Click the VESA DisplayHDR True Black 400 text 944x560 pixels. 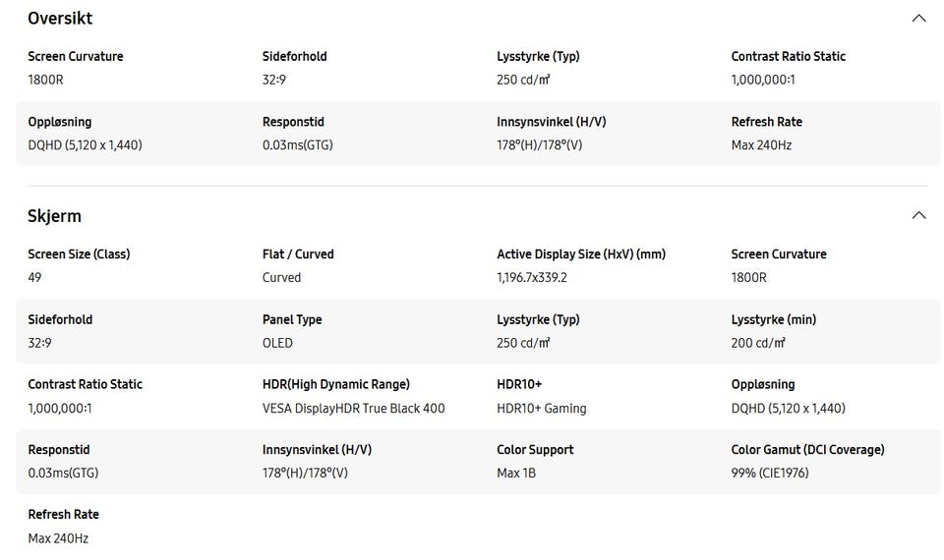coord(353,408)
